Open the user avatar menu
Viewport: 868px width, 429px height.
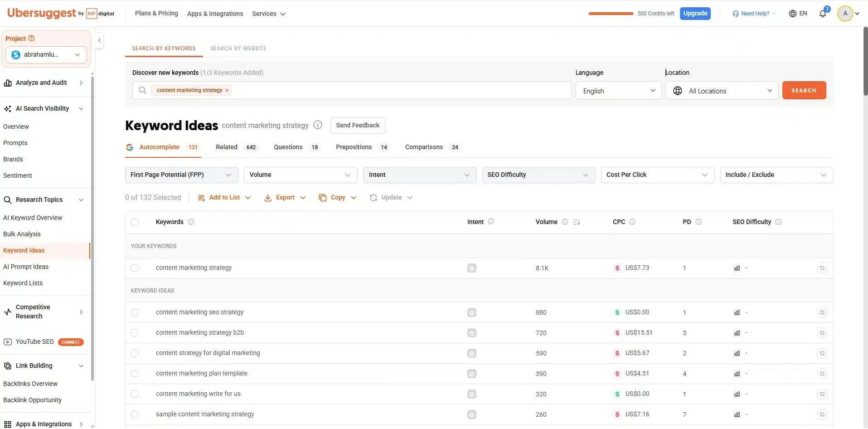coord(848,14)
